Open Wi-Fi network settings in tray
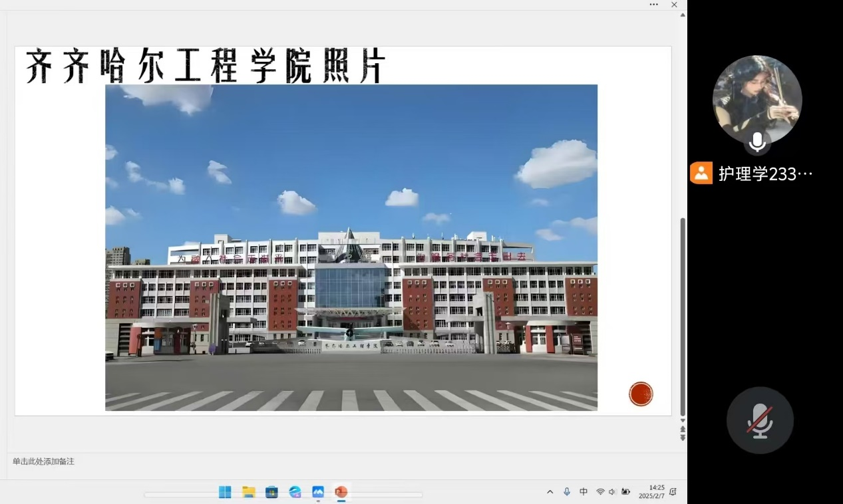Screen dimensions: 843x504 point(600,492)
